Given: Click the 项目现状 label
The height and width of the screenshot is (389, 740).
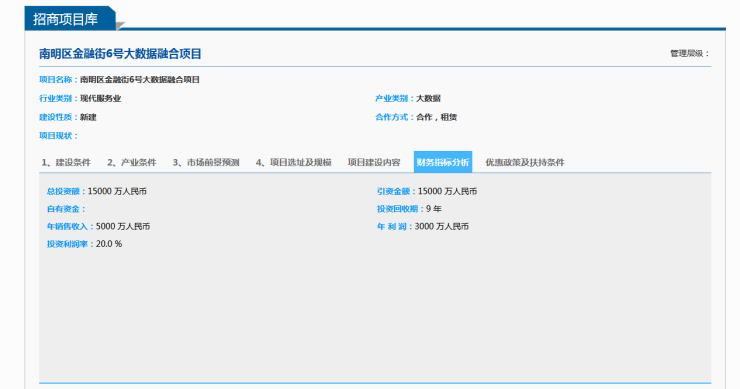Looking at the screenshot, I should tap(59, 136).
